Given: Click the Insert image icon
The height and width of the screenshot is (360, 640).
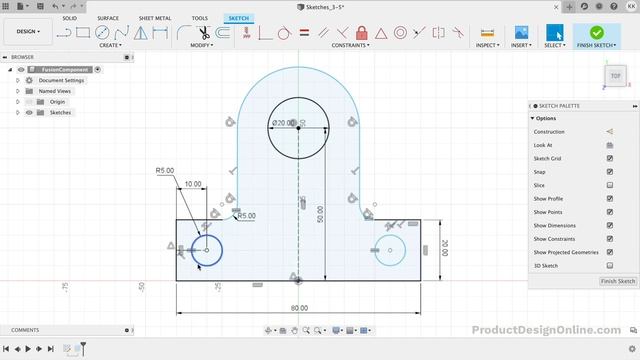Looking at the screenshot, I should (521, 33).
